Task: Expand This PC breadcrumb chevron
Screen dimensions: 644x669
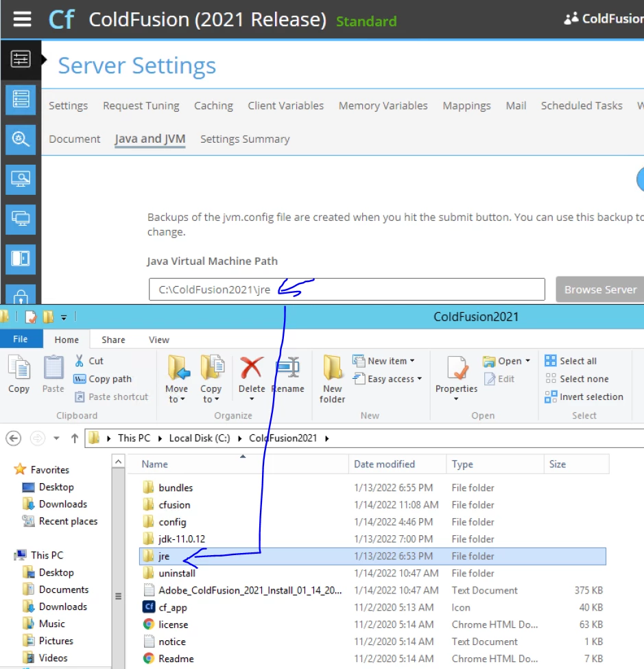Action: (x=160, y=438)
